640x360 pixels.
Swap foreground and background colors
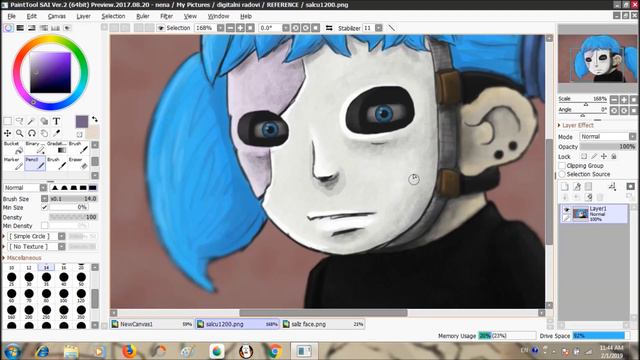[x=95, y=119]
